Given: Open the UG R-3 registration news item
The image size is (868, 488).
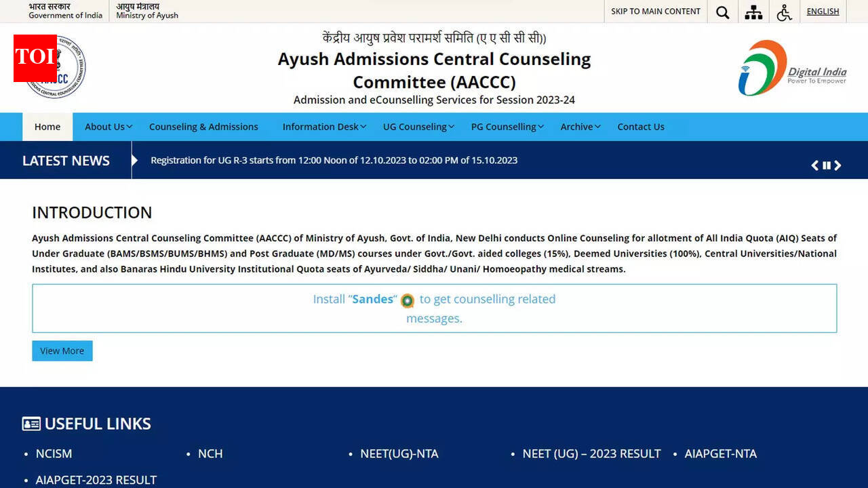Looking at the screenshot, I should (334, 161).
